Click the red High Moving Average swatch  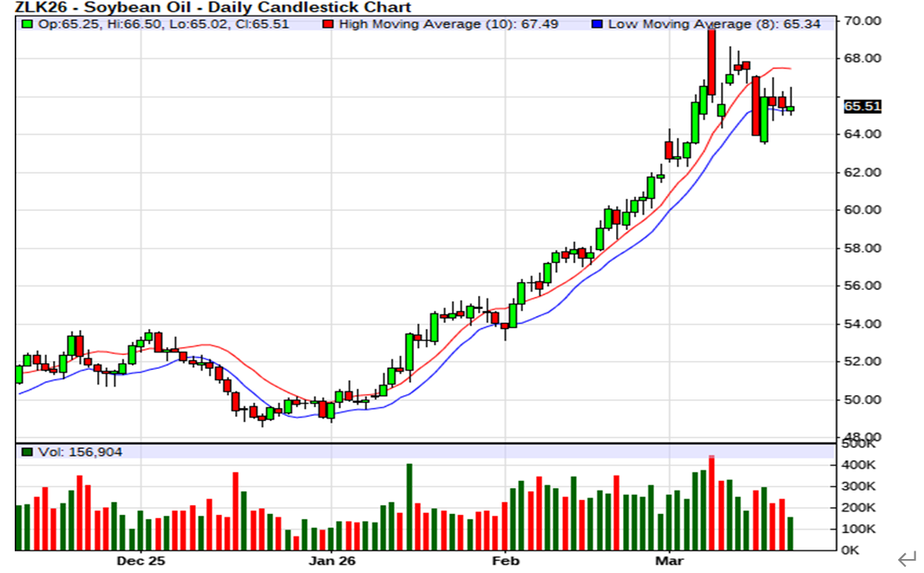click(327, 24)
